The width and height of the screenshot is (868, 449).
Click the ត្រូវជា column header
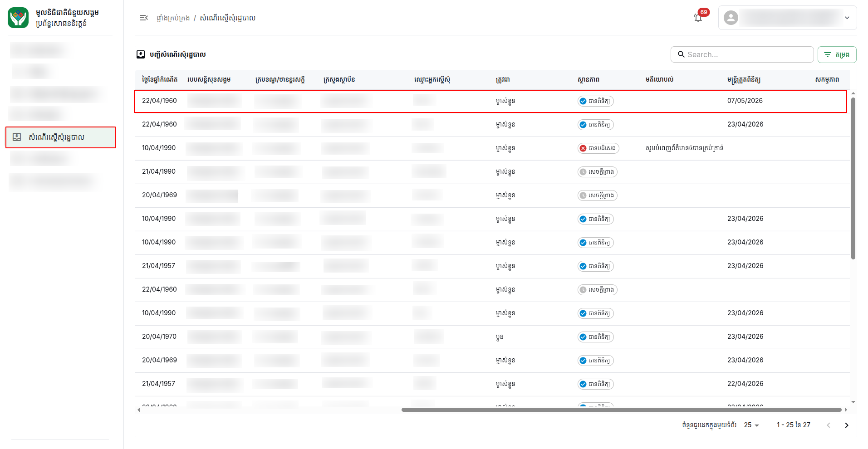coord(503,79)
